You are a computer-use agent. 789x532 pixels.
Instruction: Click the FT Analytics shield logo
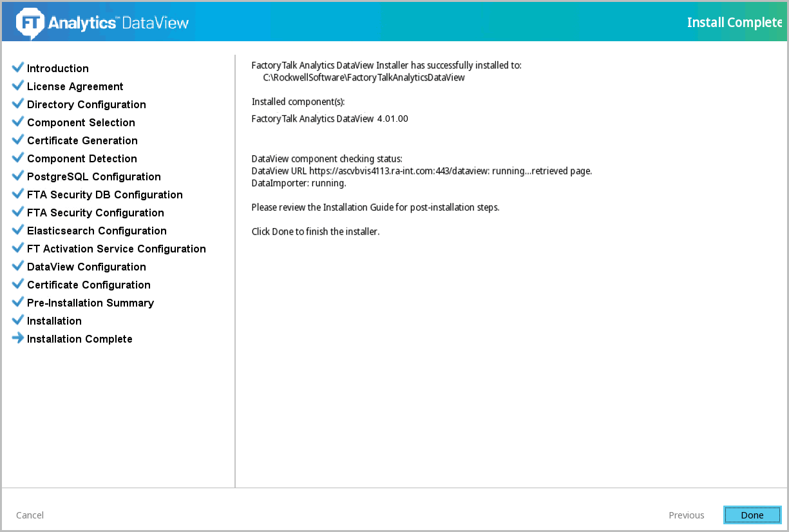click(29, 23)
